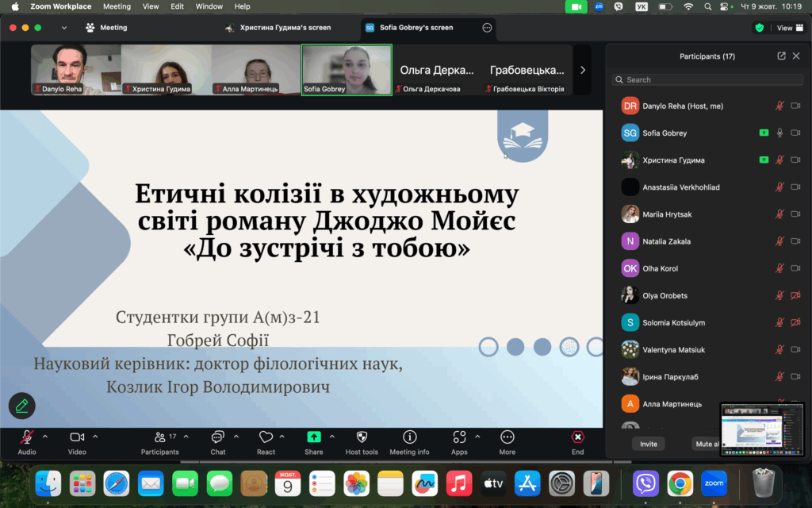Screen dimensions: 812x508
Task: Open the Meeting menu in menu bar
Action: (117, 6)
